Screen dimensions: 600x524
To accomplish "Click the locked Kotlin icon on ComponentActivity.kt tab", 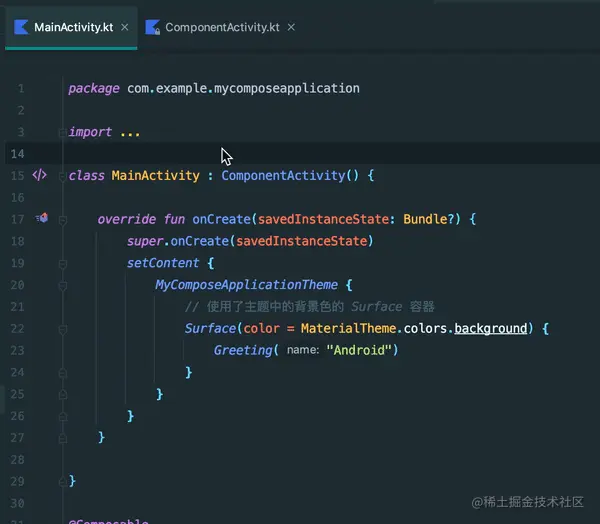I will click(x=153, y=27).
